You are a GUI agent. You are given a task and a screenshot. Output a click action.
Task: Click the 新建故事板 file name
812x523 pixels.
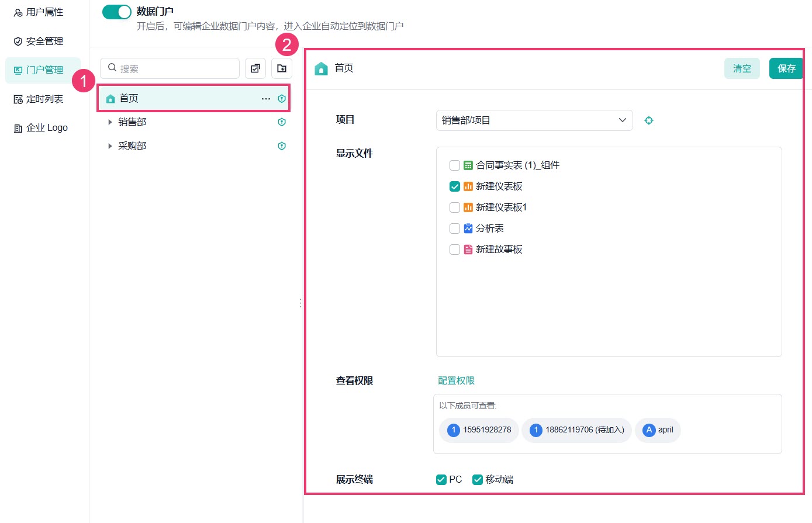[499, 250]
